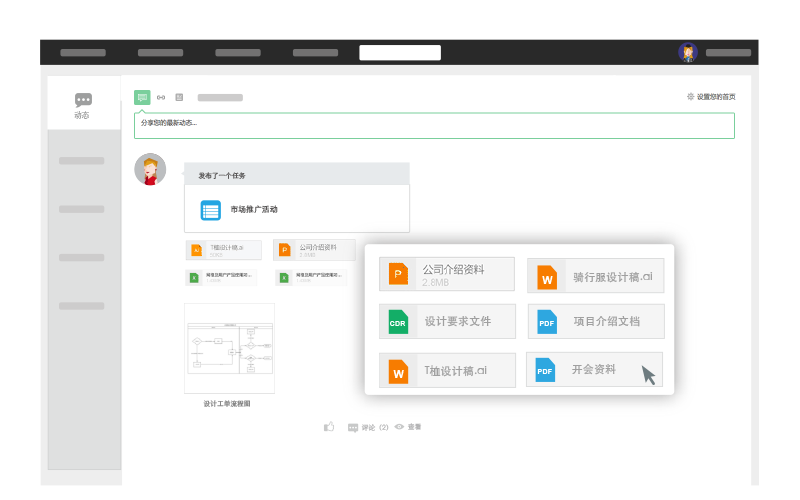The height and width of the screenshot is (500, 800).
Task: Click the link icon above the composer
Action: [161, 97]
